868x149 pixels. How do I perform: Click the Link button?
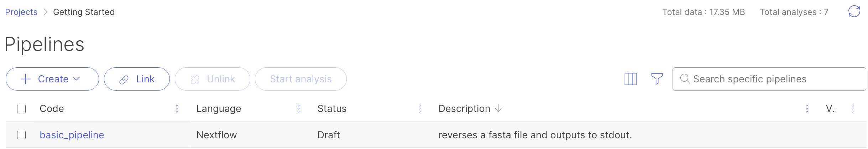(137, 79)
